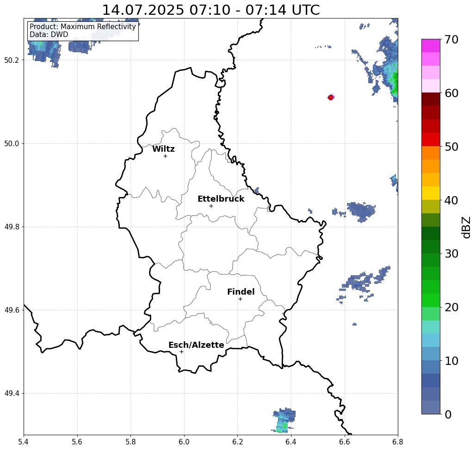
Task: Click the 10 tick on colorbar
Action: coord(451,361)
